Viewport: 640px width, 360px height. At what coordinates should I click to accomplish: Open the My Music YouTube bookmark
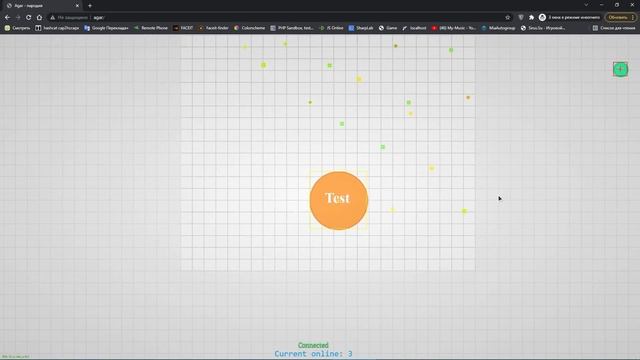(x=453, y=28)
